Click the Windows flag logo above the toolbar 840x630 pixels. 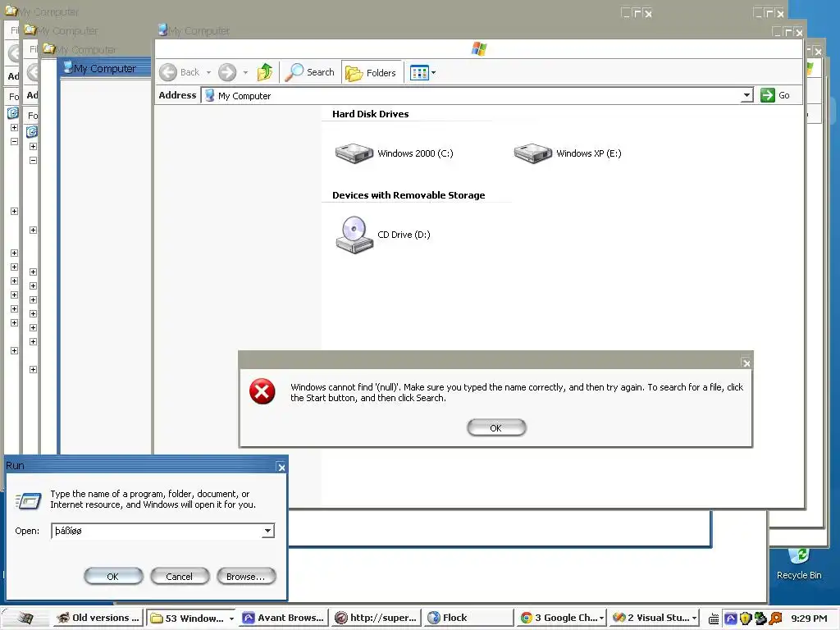click(479, 49)
